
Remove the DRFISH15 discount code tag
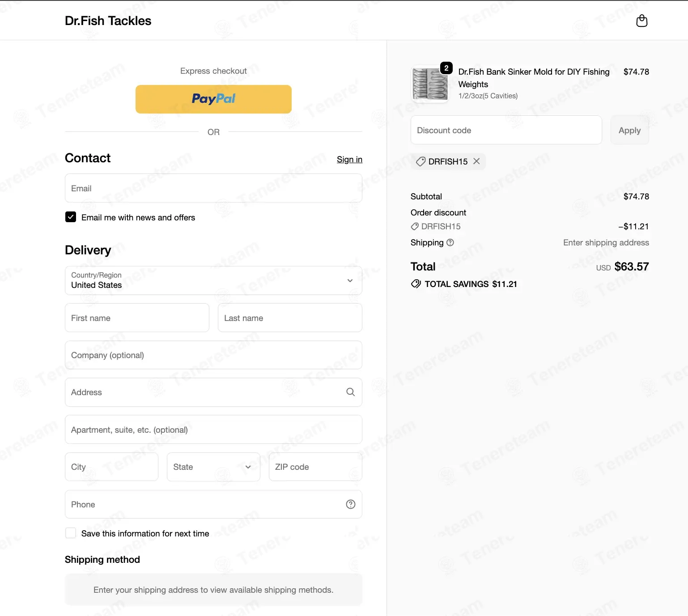476,161
